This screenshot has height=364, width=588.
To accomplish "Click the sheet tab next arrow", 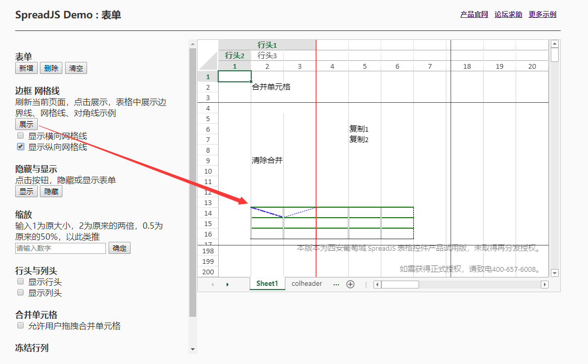I will click(227, 284).
